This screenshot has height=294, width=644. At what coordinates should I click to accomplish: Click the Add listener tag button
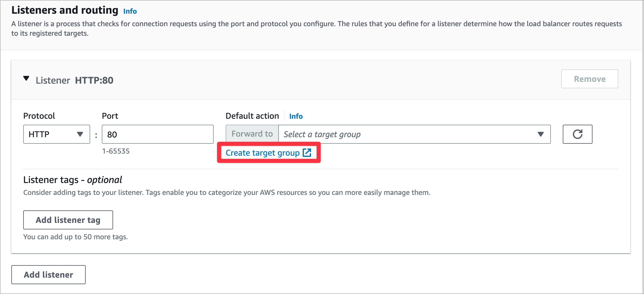point(68,220)
